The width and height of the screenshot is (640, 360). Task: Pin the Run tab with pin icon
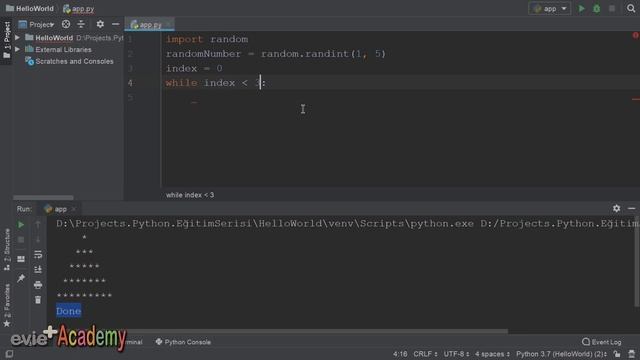click(21, 278)
